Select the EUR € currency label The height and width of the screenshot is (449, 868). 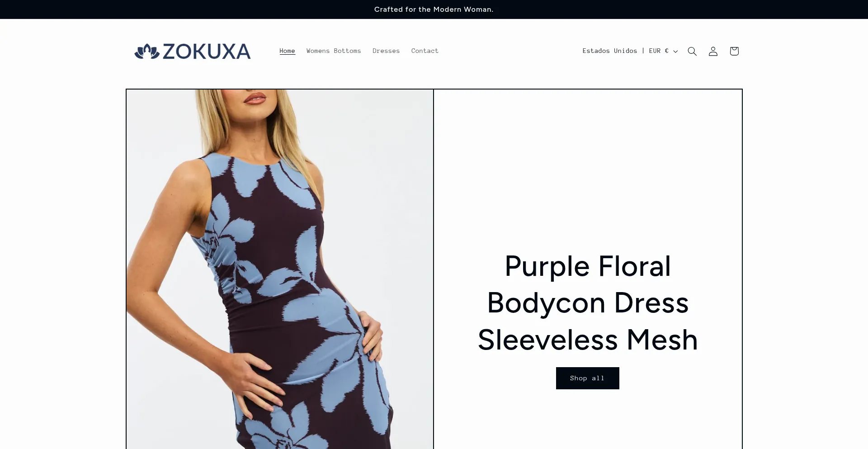pos(659,51)
